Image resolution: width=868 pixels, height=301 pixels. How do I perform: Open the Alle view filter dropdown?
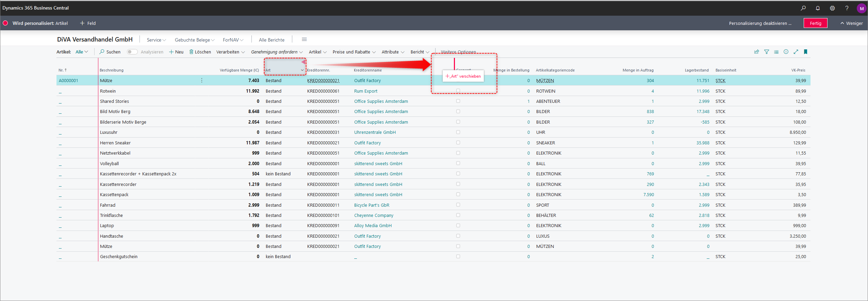[82, 52]
